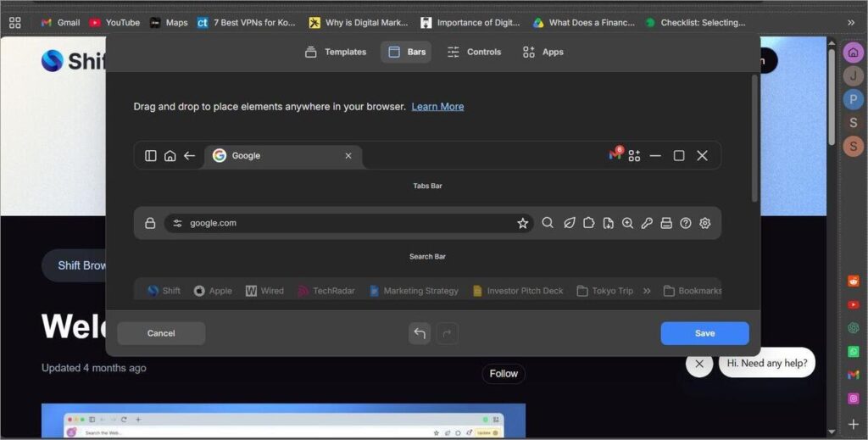Click the Wired bookmark in the preview bar
The height and width of the screenshot is (440, 868).
tap(264, 291)
